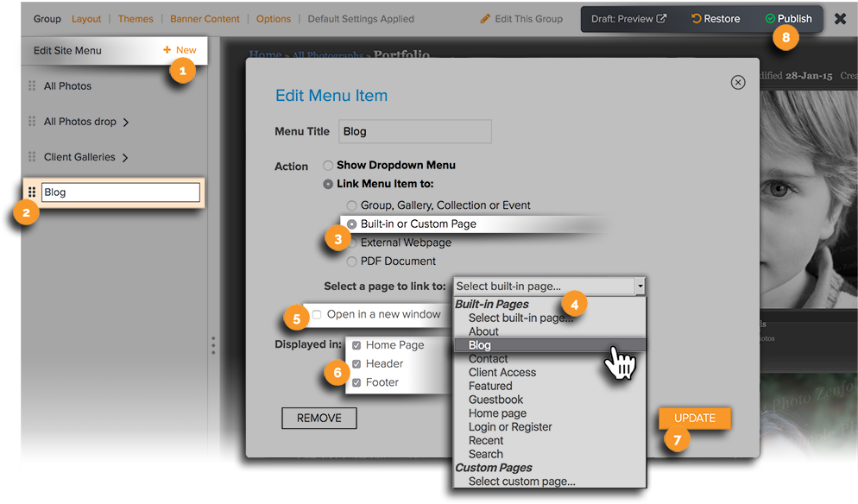Open the Banner Content tab
This screenshot has height=504, width=858.
pos(205,19)
